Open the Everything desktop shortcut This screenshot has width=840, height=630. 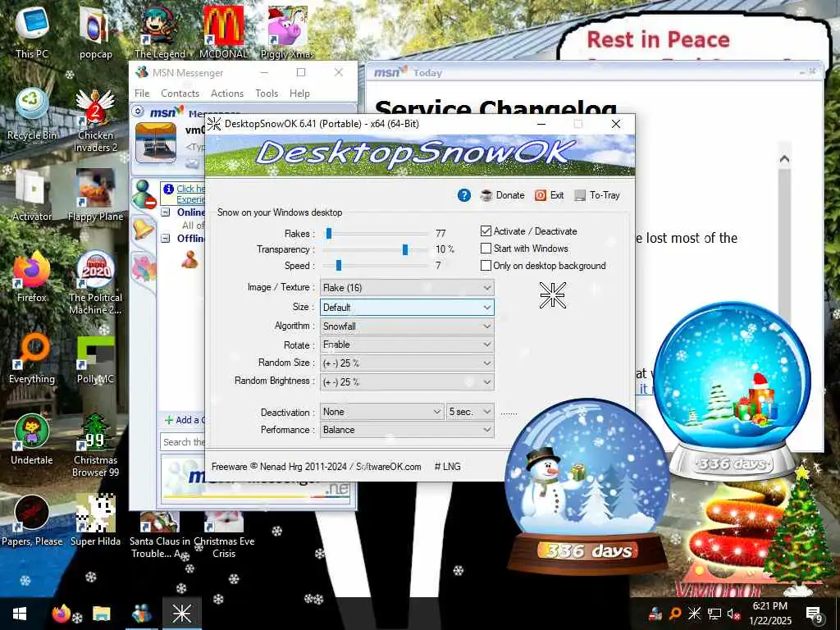pyautogui.click(x=32, y=358)
